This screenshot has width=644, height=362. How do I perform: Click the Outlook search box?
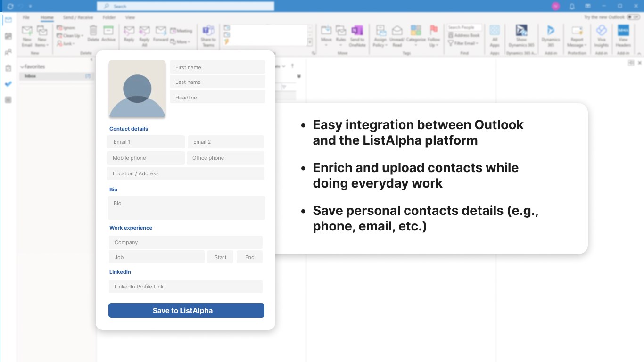point(185,6)
